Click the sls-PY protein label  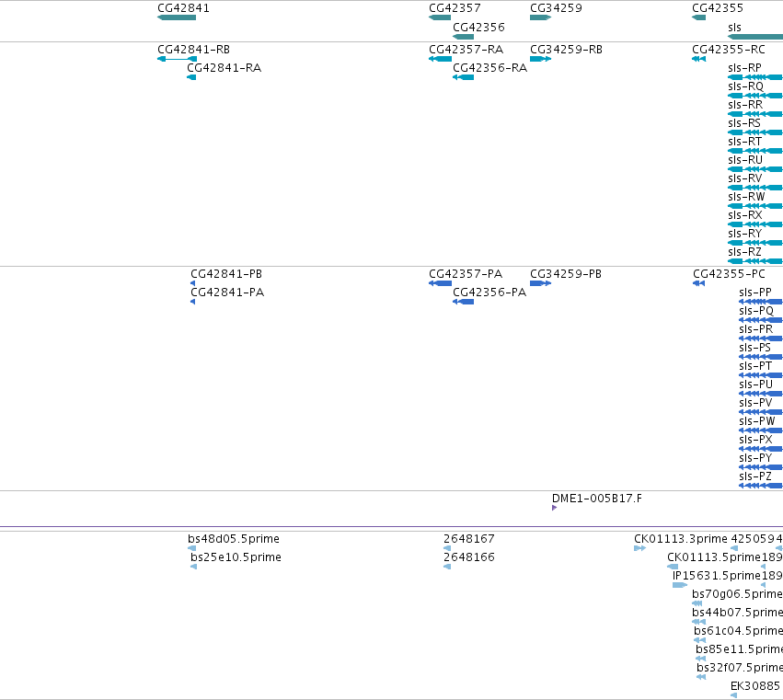coord(755,458)
